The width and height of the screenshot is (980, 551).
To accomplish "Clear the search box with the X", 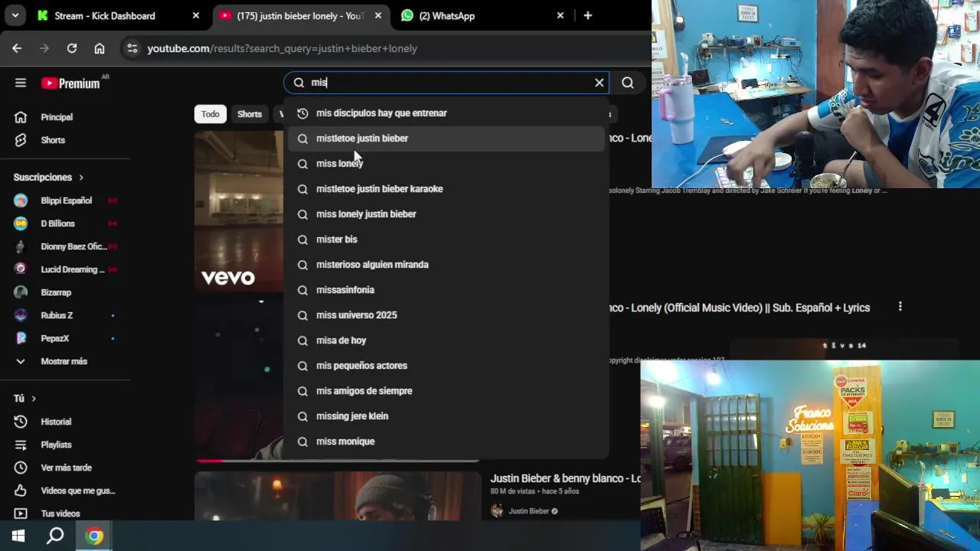I will pos(599,83).
